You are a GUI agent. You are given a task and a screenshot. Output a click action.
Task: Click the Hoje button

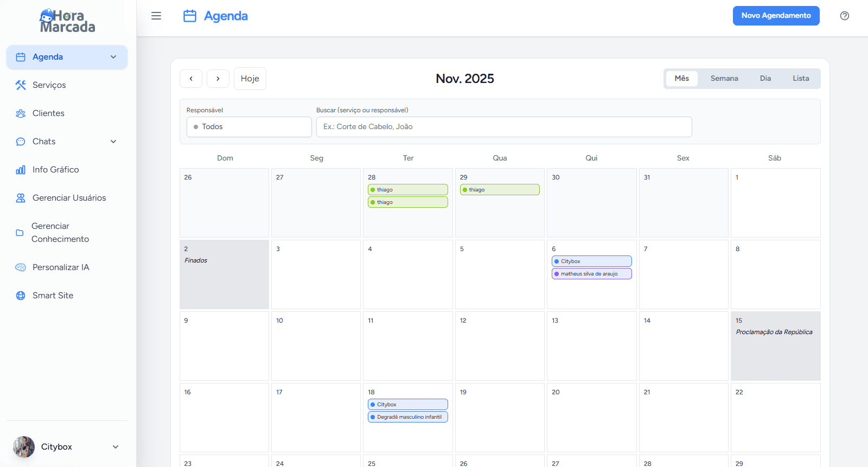pos(250,79)
